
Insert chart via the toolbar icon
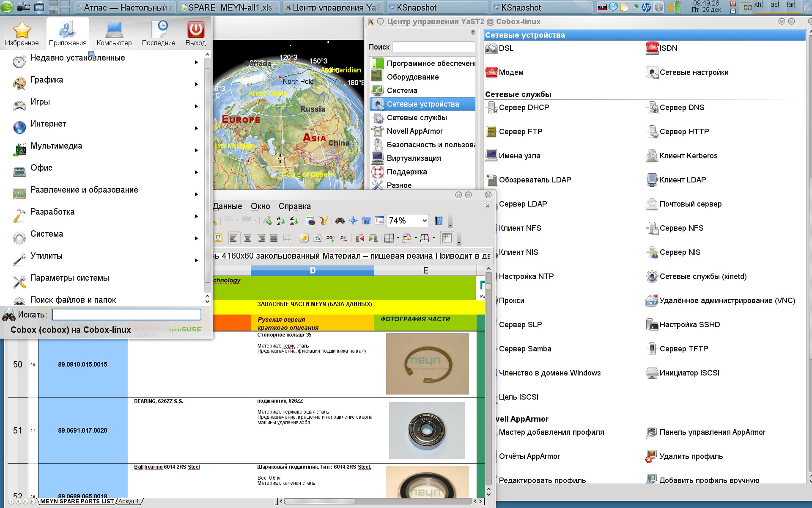[310, 221]
